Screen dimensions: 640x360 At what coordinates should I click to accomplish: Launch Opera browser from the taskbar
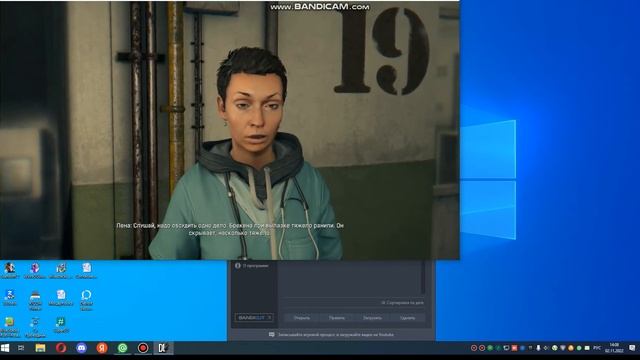coord(61,348)
